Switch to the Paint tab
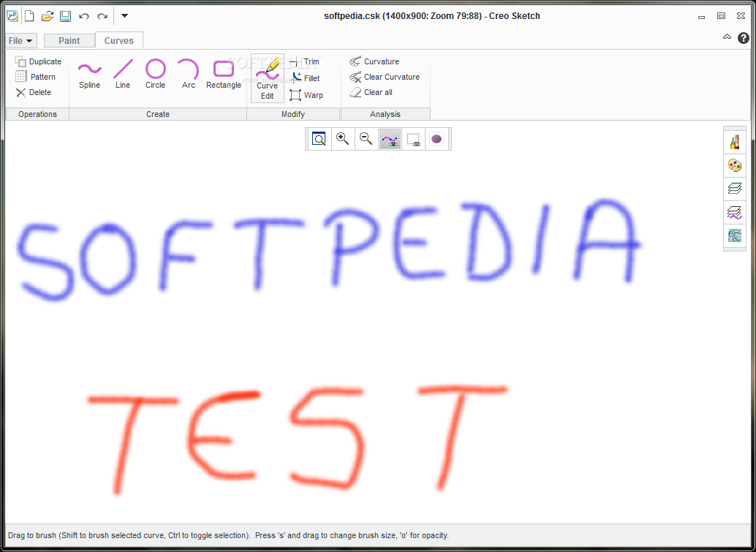 (69, 40)
